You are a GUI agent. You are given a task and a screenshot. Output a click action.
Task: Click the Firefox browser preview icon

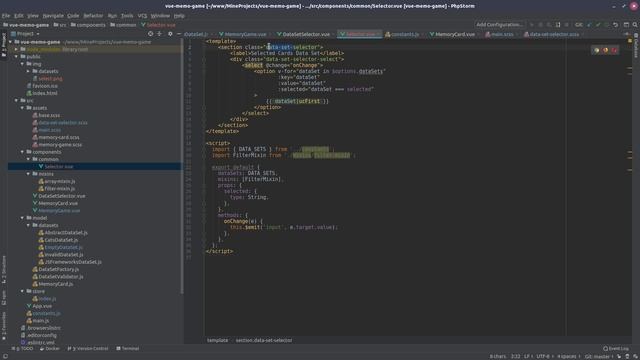pyautogui.click(x=606, y=50)
